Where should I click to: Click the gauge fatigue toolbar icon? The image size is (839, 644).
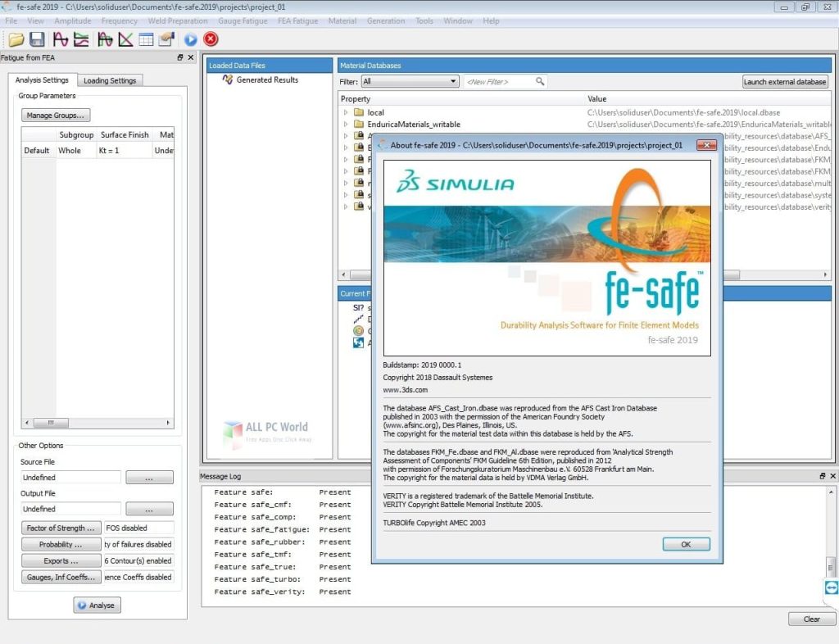click(x=105, y=39)
